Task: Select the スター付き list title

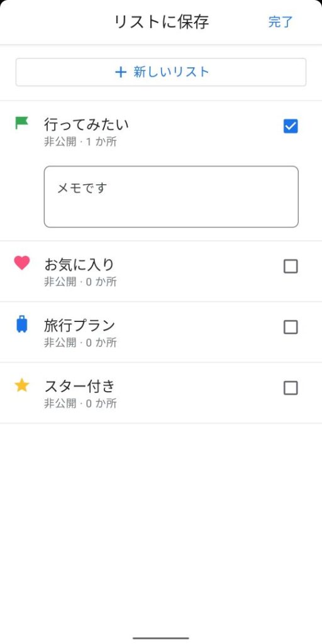Action: pyautogui.click(x=79, y=386)
